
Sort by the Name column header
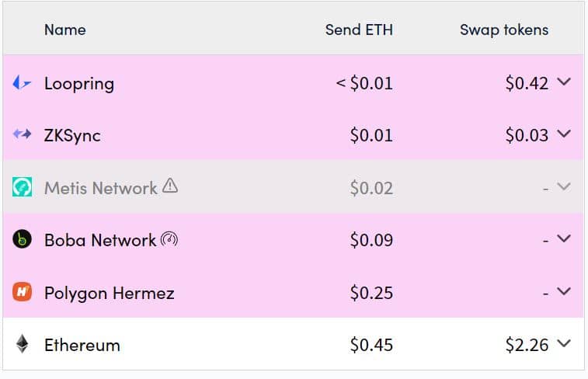click(x=64, y=30)
